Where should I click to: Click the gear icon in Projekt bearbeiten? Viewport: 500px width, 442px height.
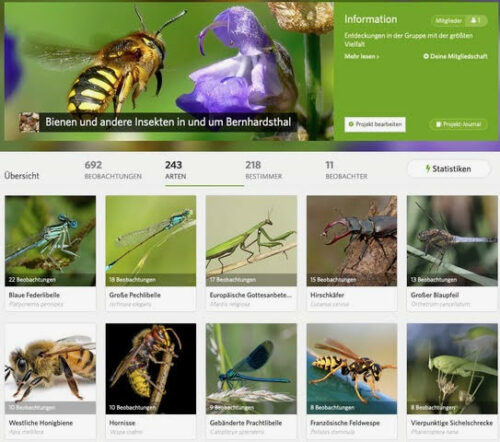click(x=351, y=124)
